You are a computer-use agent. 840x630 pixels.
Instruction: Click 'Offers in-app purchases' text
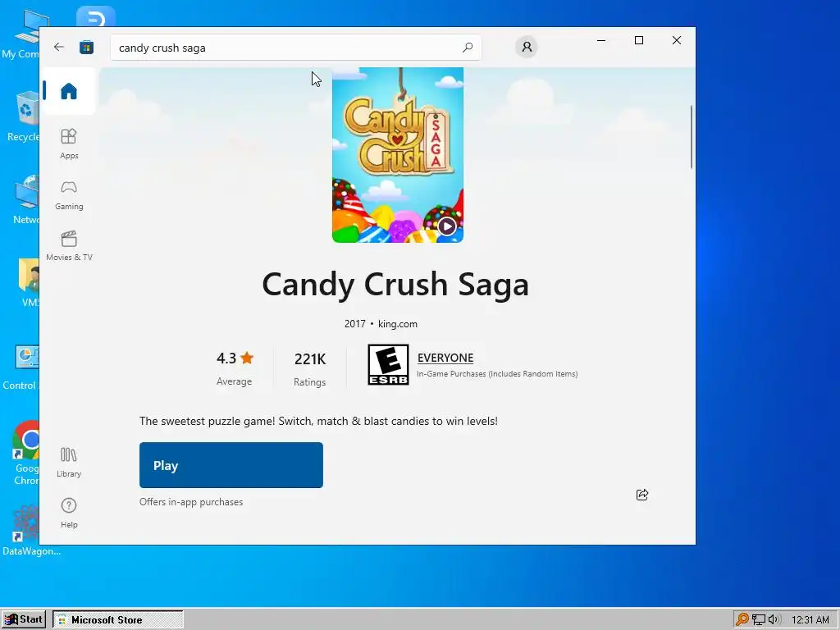tap(191, 502)
